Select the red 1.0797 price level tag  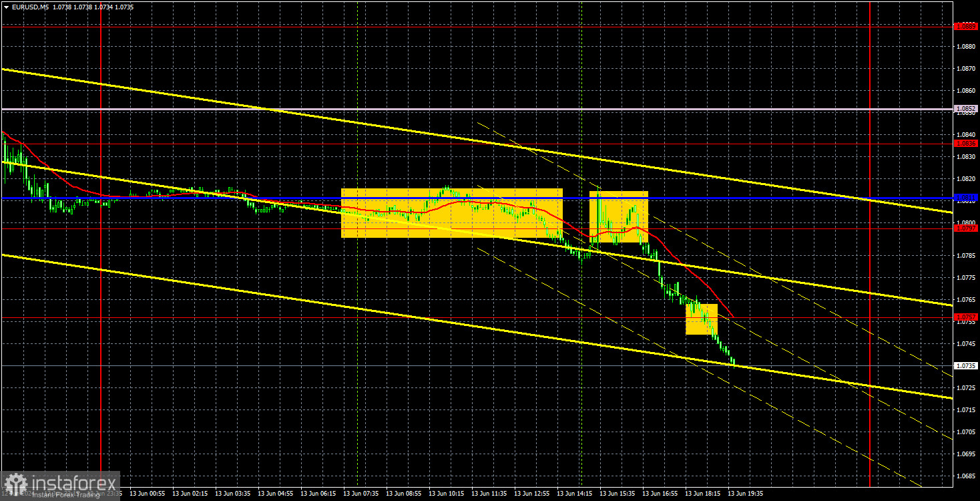pos(966,228)
